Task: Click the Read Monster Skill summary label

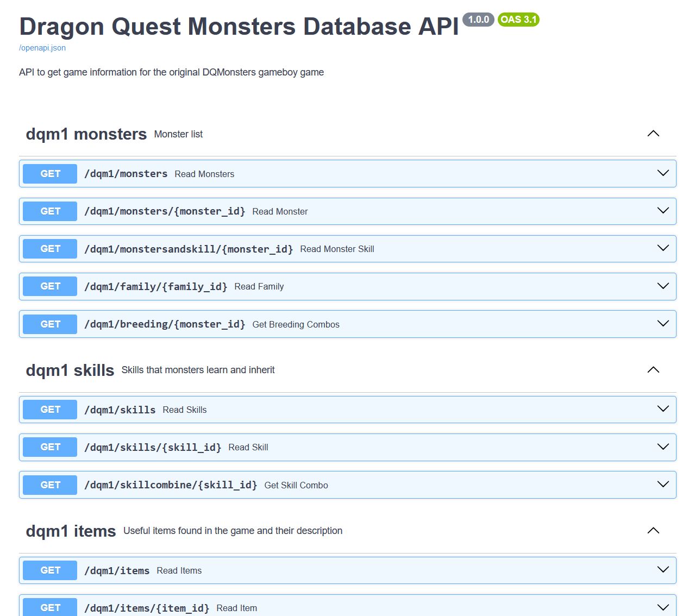Action: [x=337, y=249]
